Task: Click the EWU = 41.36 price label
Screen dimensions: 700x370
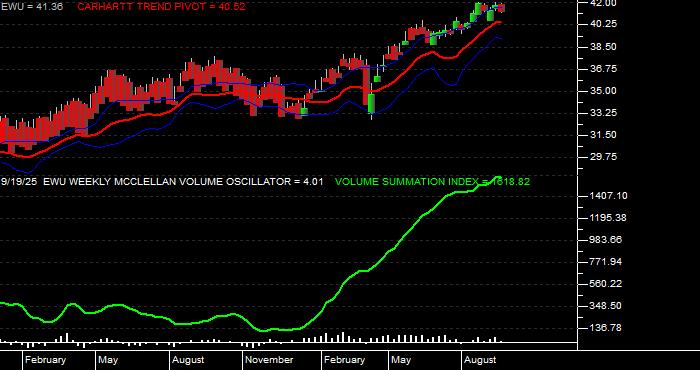Action: 32,7
